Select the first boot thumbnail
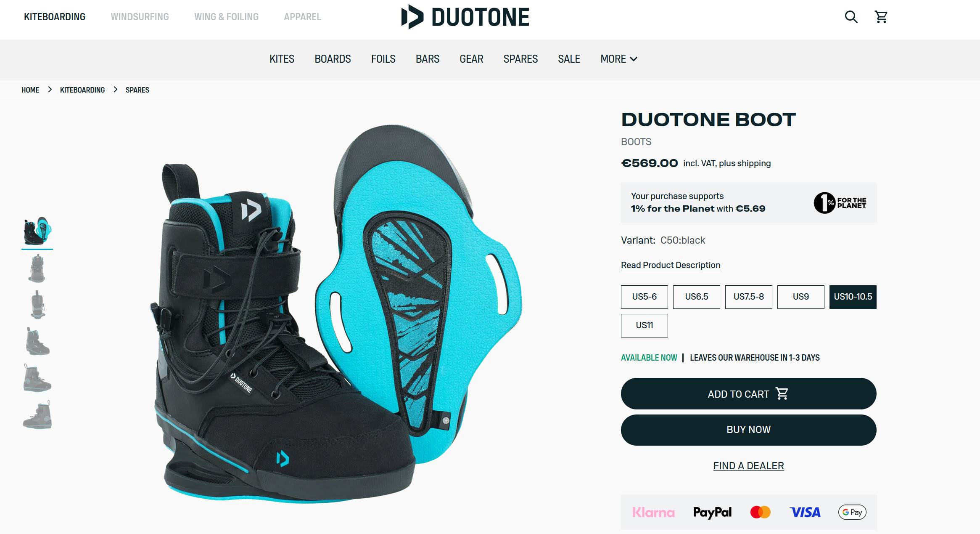980x534 pixels. [37, 231]
